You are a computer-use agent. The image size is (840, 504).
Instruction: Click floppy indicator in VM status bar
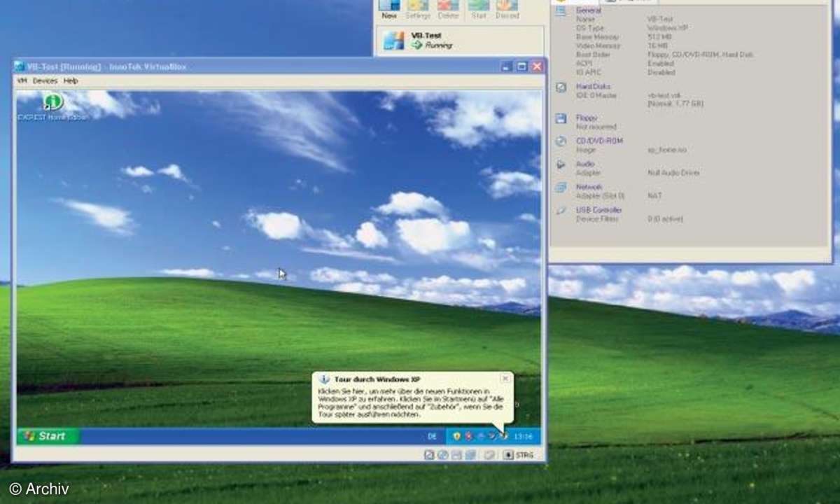click(456, 455)
